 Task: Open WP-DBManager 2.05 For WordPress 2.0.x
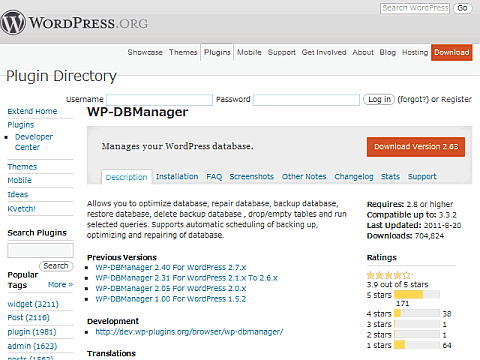[x=171, y=289]
